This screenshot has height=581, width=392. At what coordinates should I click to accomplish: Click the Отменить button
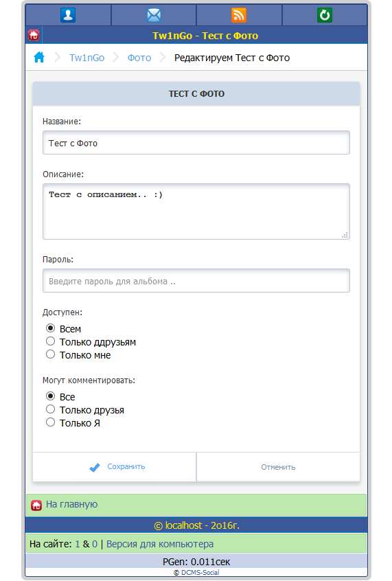(278, 467)
